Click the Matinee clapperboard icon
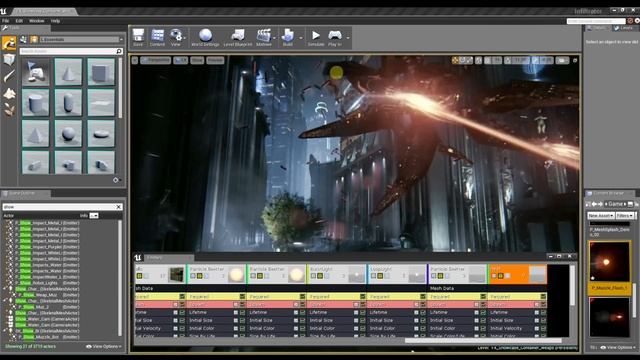Screen dimensions: 640x360 264,37
